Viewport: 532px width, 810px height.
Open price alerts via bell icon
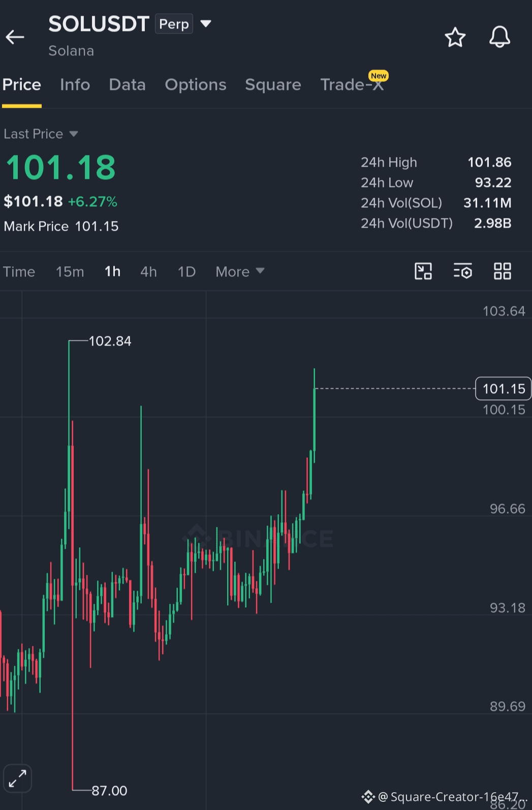(499, 37)
